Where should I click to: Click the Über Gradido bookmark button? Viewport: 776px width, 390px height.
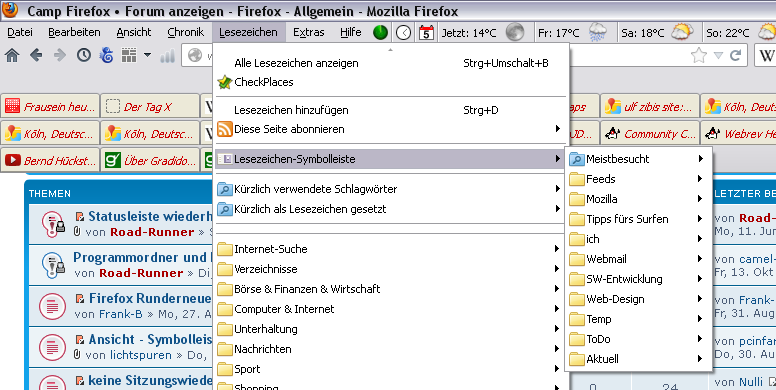point(150,160)
